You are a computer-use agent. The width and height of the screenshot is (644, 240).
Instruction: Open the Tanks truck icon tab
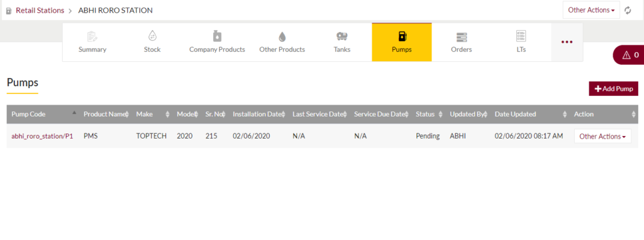pyautogui.click(x=341, y=37)
